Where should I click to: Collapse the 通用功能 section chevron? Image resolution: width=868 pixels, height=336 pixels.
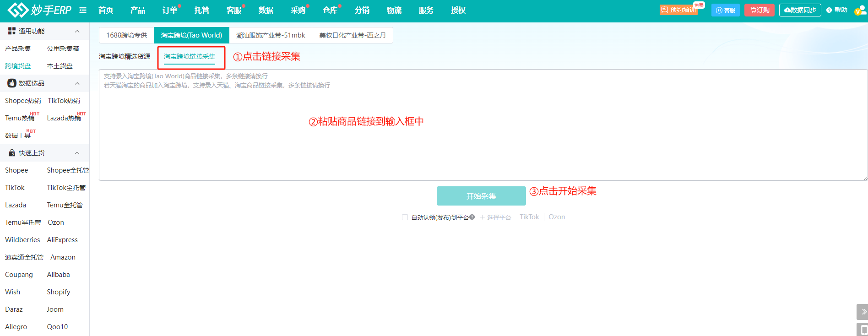77,31
